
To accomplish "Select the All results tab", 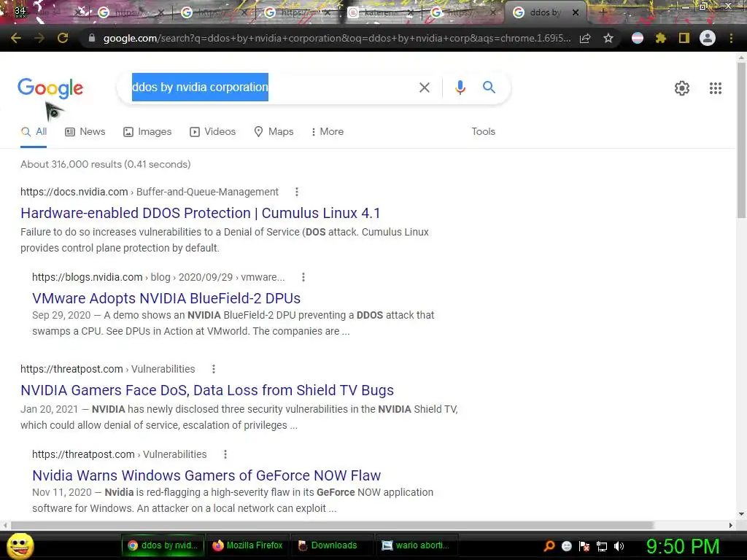I will click(x=34, y=131).
